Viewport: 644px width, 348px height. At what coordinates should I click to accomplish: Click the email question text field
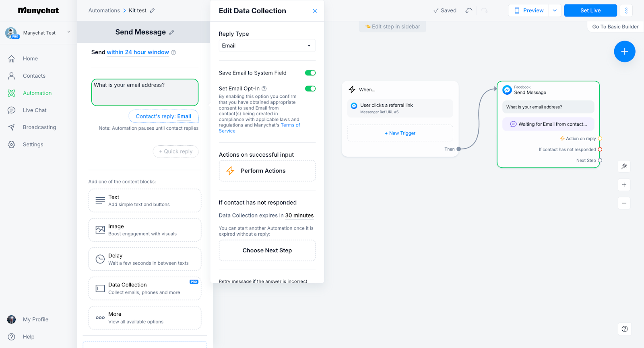(144, 92)
